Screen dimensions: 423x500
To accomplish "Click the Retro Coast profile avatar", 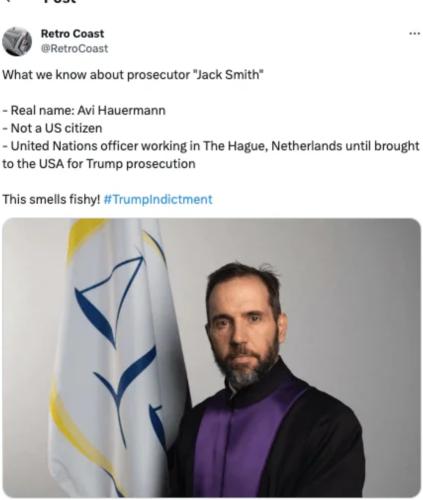I will [x=17, y=41].
